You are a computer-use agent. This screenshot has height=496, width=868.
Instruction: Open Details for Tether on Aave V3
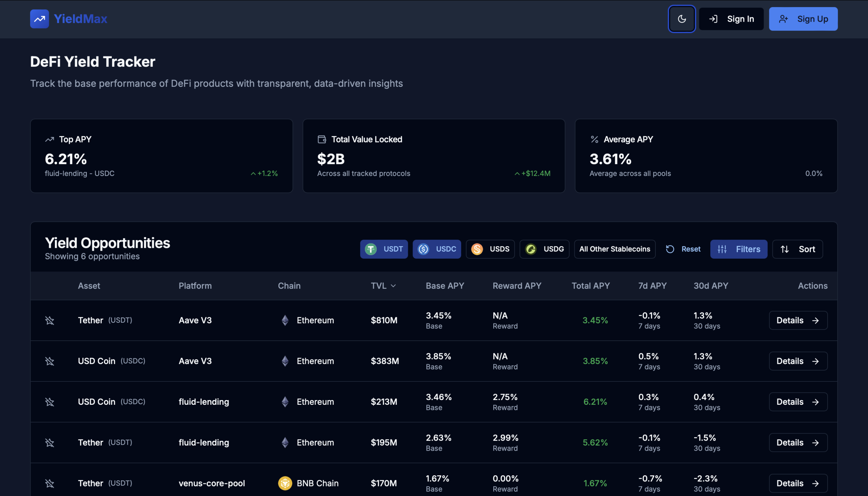(798, 320)
